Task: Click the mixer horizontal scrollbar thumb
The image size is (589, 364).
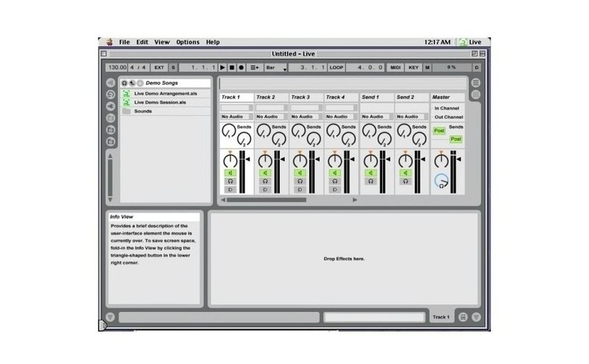Action: [x=267, y=200]
